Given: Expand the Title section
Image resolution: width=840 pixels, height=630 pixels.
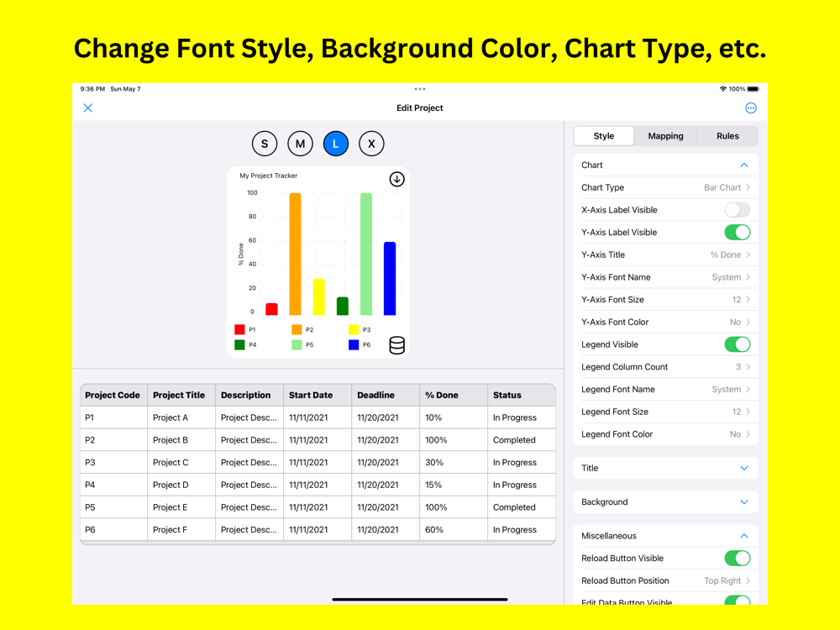Looking at the screenshot, I should click(665, 468).
